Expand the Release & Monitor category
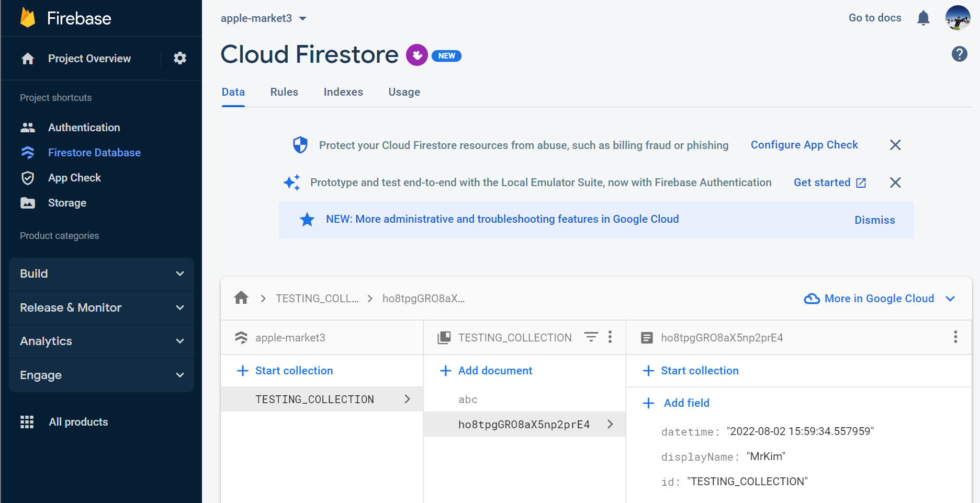This screenshot has width=980, height=503. (102, 308)
